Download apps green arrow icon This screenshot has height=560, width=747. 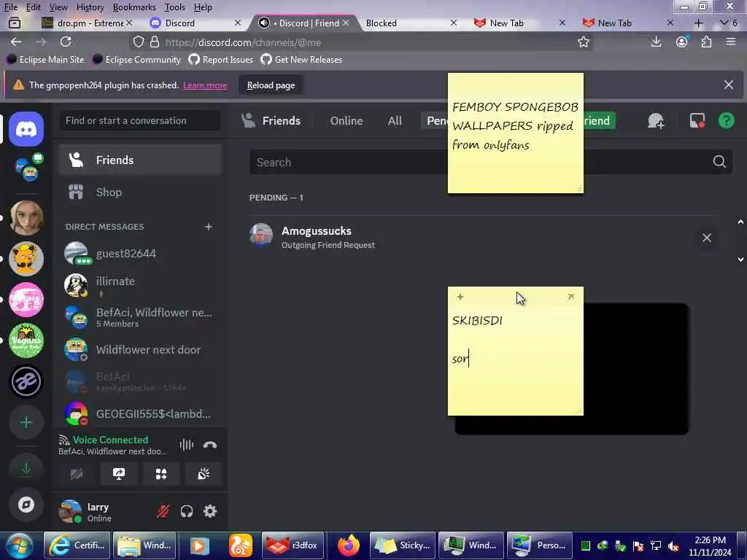(x=26, y=469)
